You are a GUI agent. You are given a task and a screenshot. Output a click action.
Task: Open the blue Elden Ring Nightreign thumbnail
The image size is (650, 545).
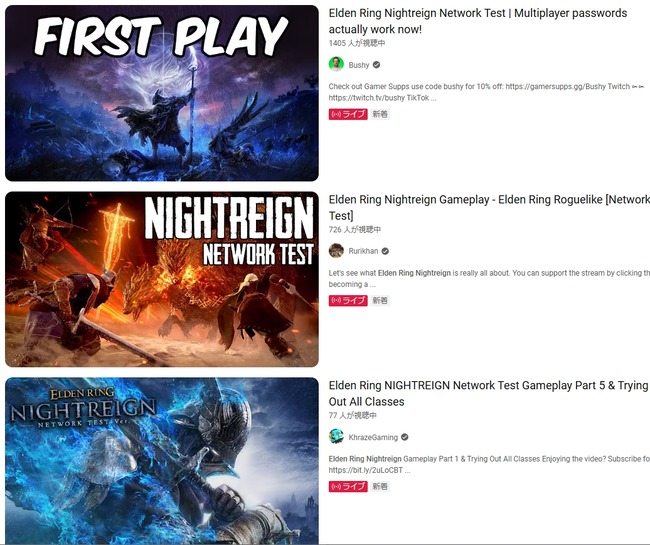click(162, 460)
